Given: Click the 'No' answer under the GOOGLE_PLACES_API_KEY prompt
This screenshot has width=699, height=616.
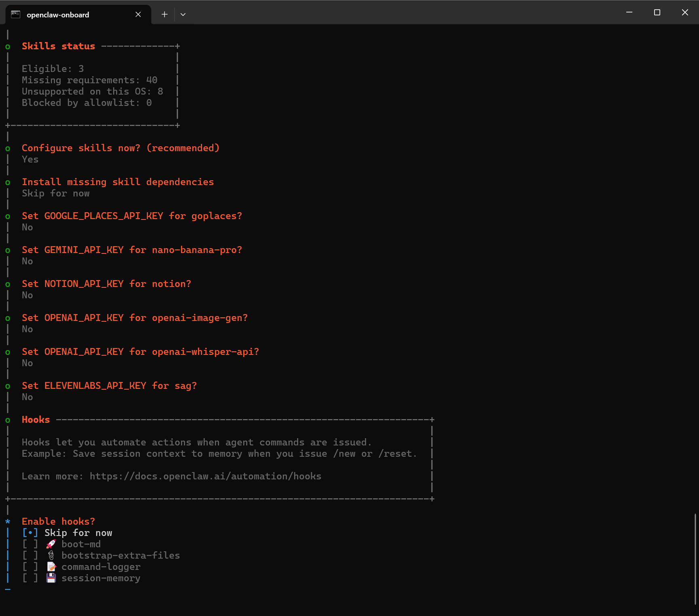Looking at the screenshot, I should 27,227.
